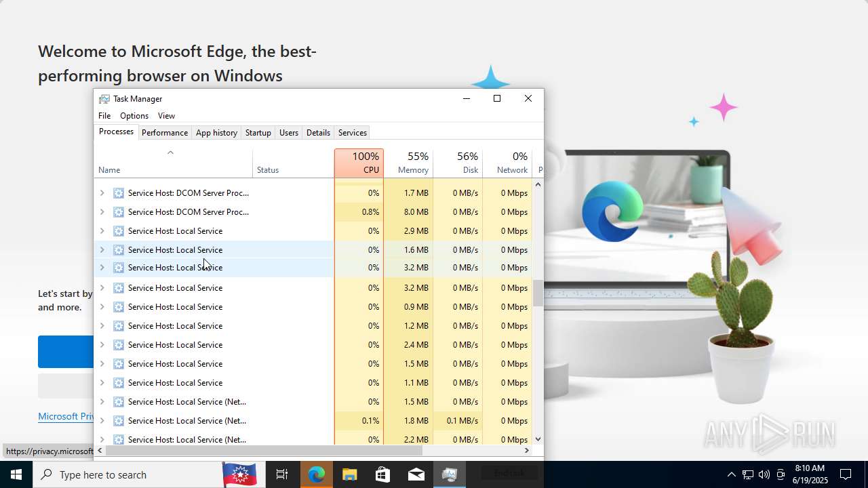This screenshot has width=868, height=488.
Task: Click gear icon of the 1.8 MB Local Service (Net...) row
Action: [x=119, y=421]
